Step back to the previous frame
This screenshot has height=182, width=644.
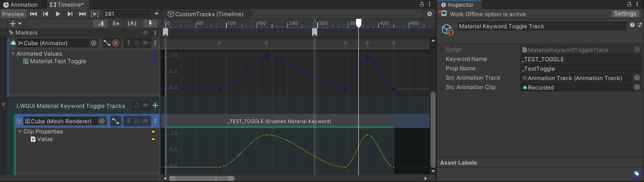[46, 14]
